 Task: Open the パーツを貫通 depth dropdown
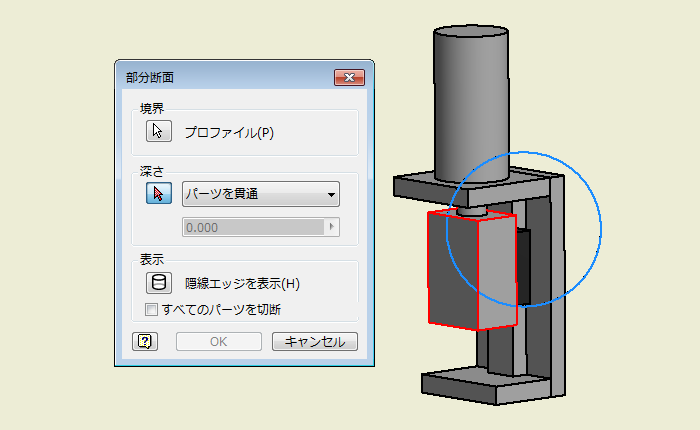[261, 194]
